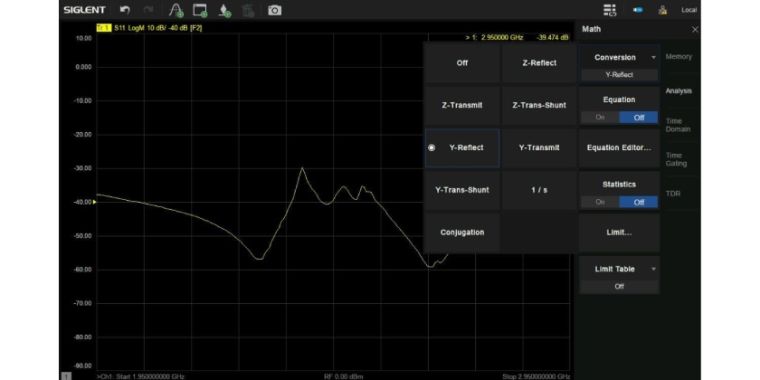
Task: Click the -70.00 Y-axis scale label
Action: pos(82,303)
